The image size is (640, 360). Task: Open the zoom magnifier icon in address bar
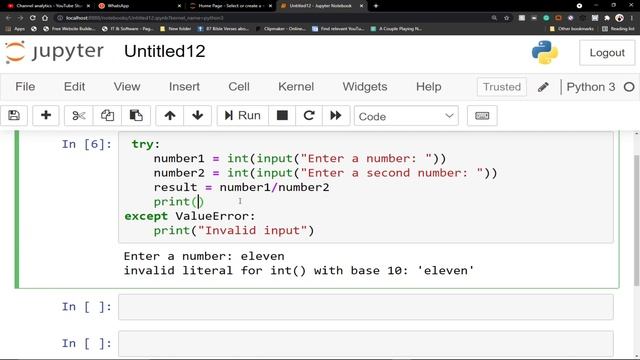click(494, 18)
